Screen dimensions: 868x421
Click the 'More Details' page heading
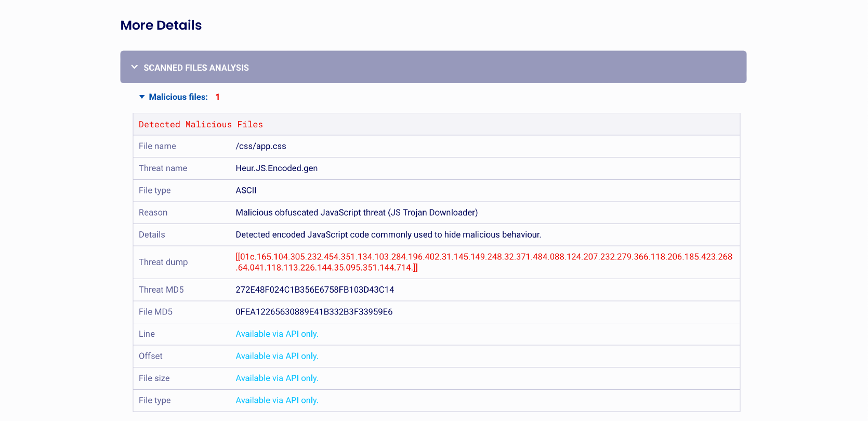pos(161,25)
